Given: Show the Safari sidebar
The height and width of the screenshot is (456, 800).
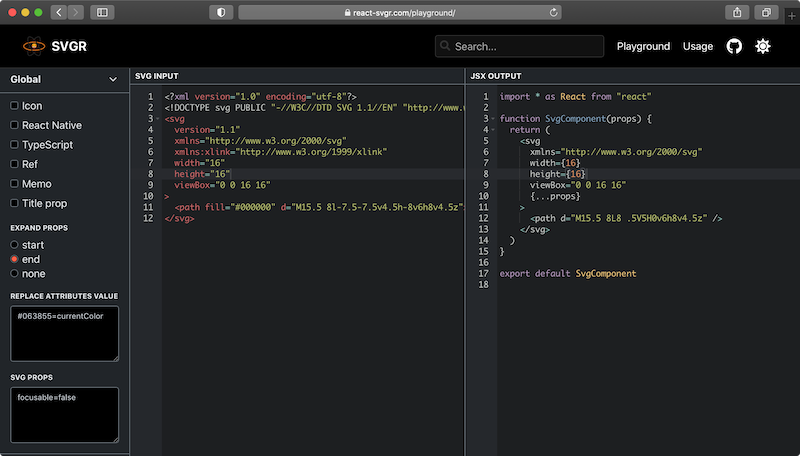Looking at the screenshot, I should point(102,12).
